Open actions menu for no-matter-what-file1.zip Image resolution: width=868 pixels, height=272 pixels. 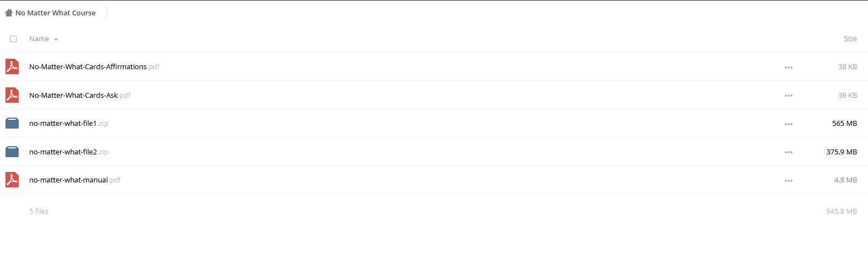(x=789, y=124)
